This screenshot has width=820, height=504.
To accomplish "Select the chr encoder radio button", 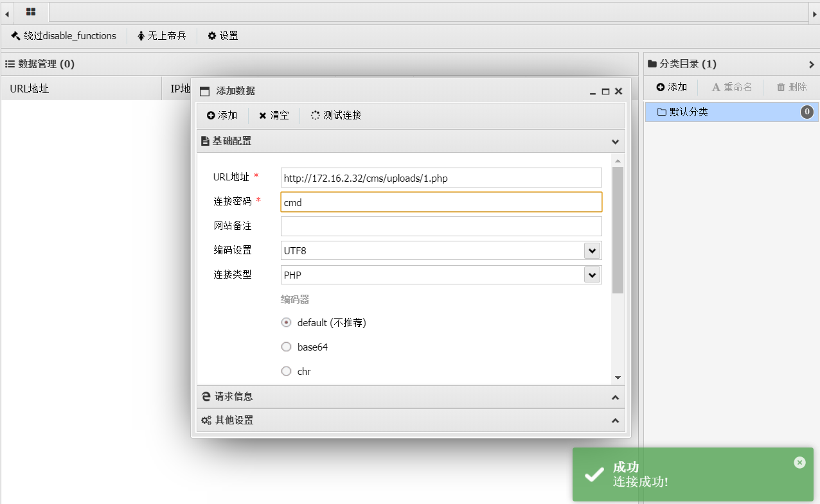I will (x=287, y=371).
